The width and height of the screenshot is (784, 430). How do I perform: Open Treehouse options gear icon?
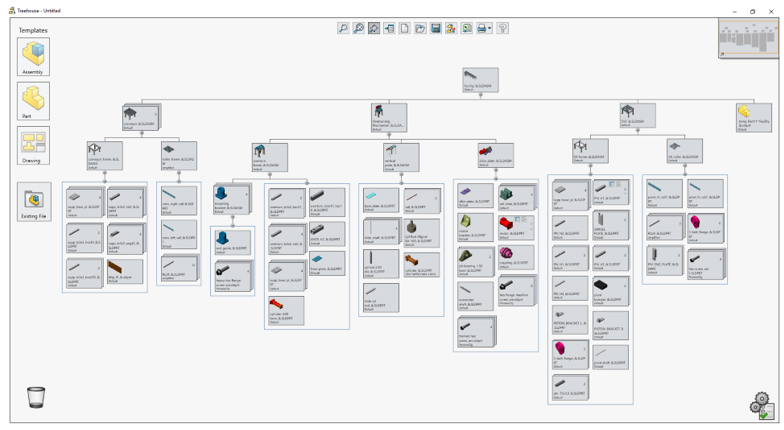(762, 403)
